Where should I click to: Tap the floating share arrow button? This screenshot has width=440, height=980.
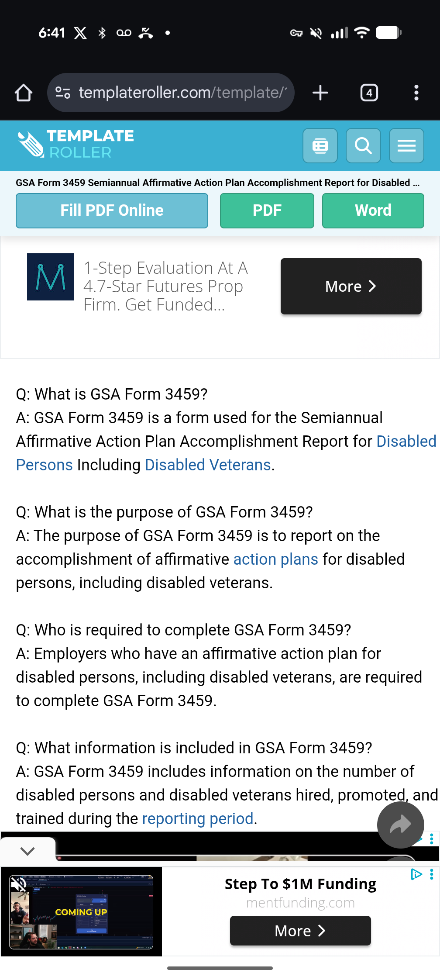click(401, 825)
